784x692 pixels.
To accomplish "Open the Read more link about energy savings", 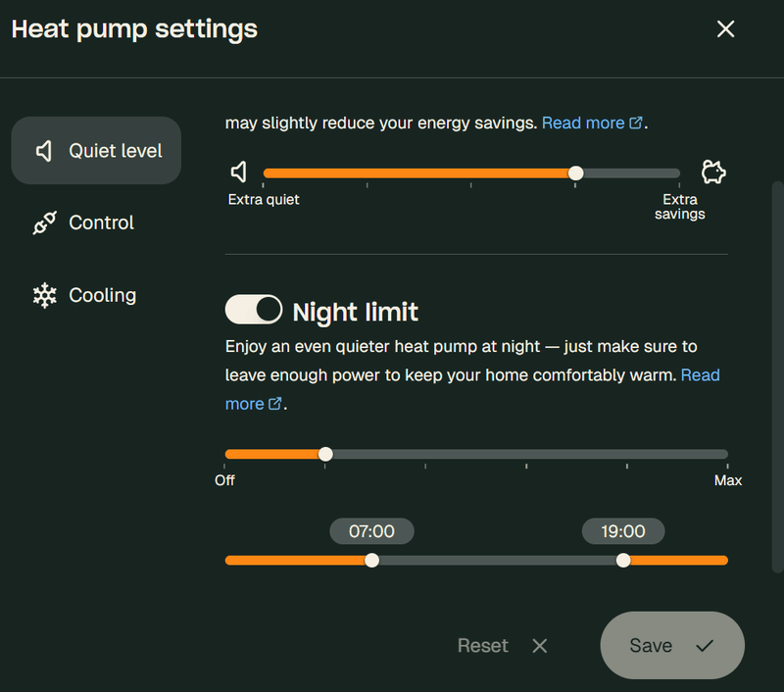I will click(x=592, y=124).
